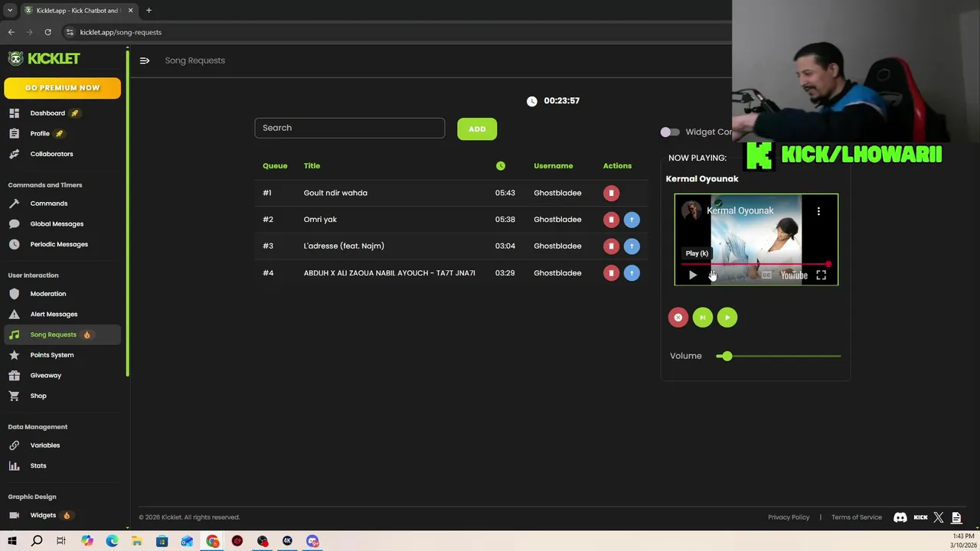Open the Terms of Service link
This screenshot has width=980, height=551.
[857, 517]
